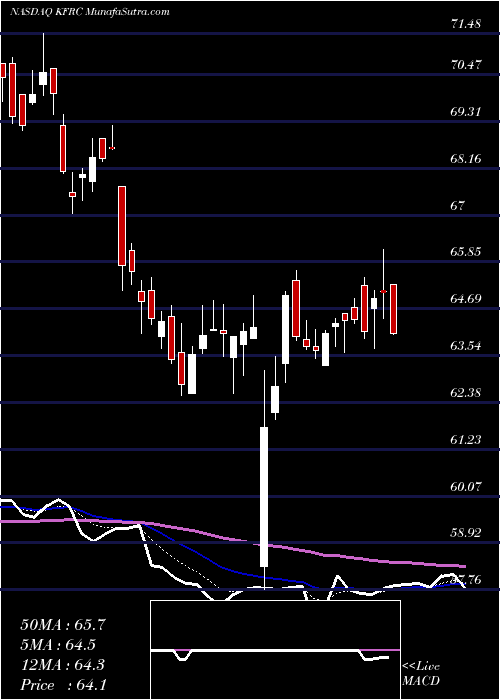
Task: Click the 70.47 price axis label
Action: (x=466, y=65)
